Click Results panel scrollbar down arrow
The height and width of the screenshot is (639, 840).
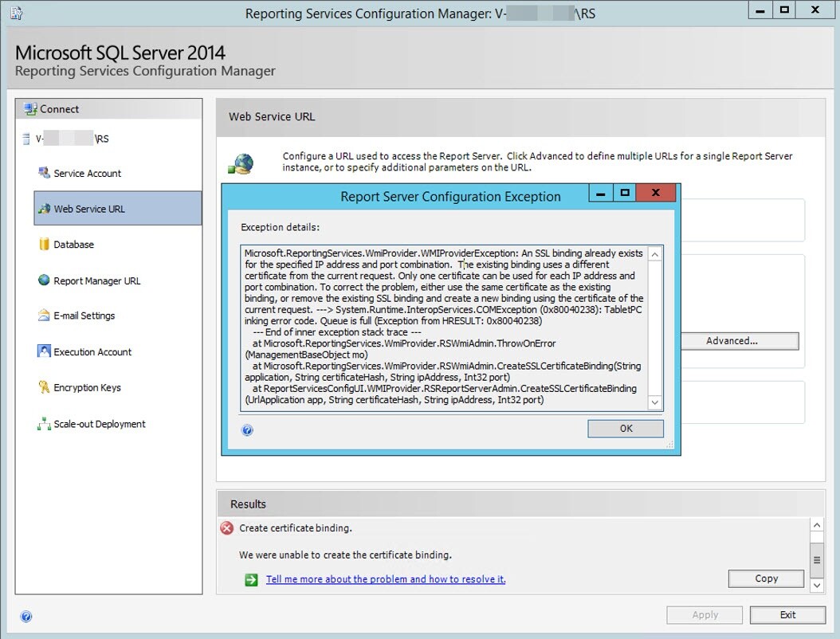pos(816,586)
